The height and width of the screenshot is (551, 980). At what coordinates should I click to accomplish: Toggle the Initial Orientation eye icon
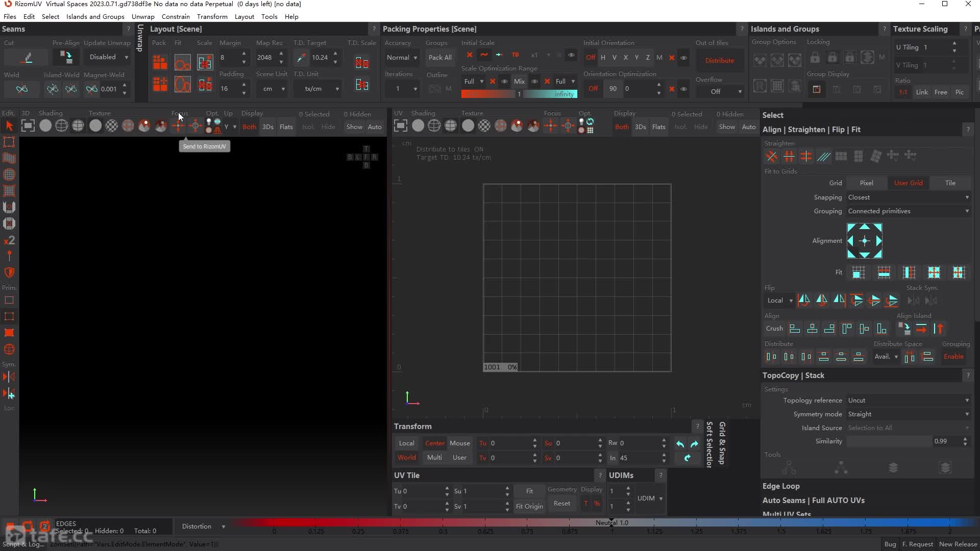684,58
